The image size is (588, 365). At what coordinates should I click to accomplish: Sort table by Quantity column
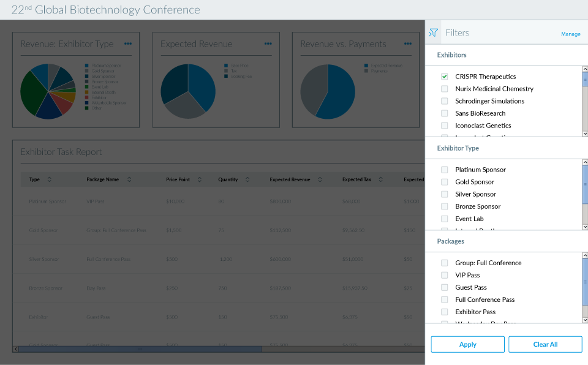(x=247, y=179)
